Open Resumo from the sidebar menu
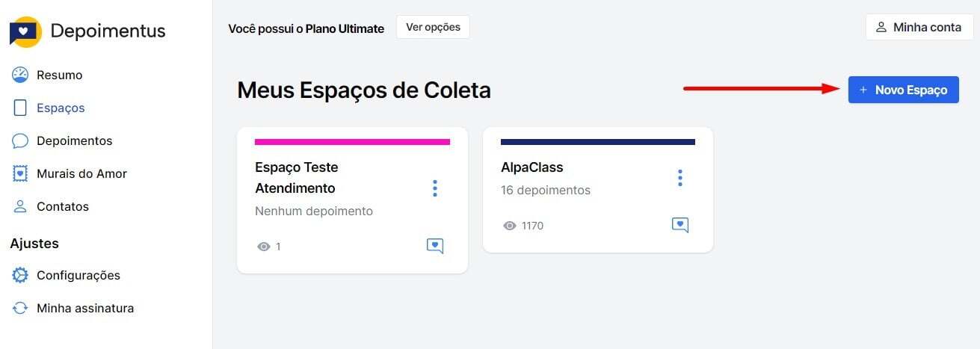Viewport: 980px width, 349px height. 59,75
